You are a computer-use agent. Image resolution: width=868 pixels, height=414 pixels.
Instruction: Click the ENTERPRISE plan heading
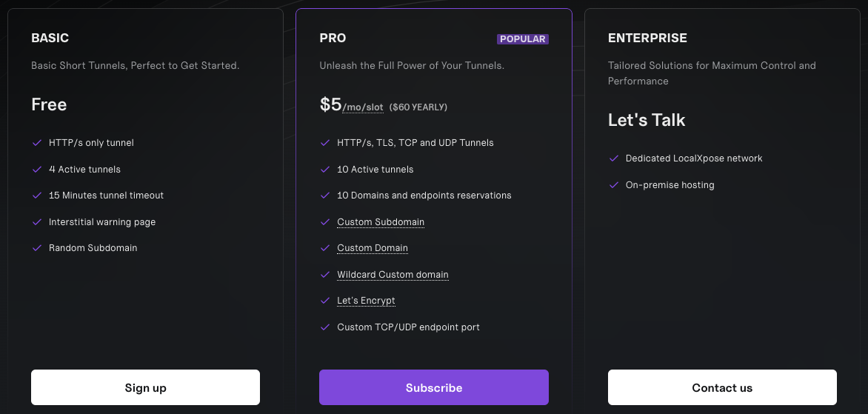click(647, 38)
